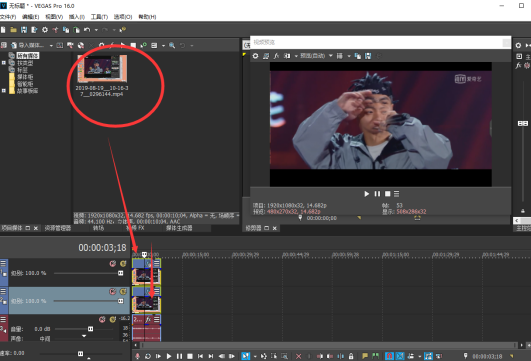The image size is (531, 361).
Task: Mute video track 1
Action: click(x=113, y=263)
